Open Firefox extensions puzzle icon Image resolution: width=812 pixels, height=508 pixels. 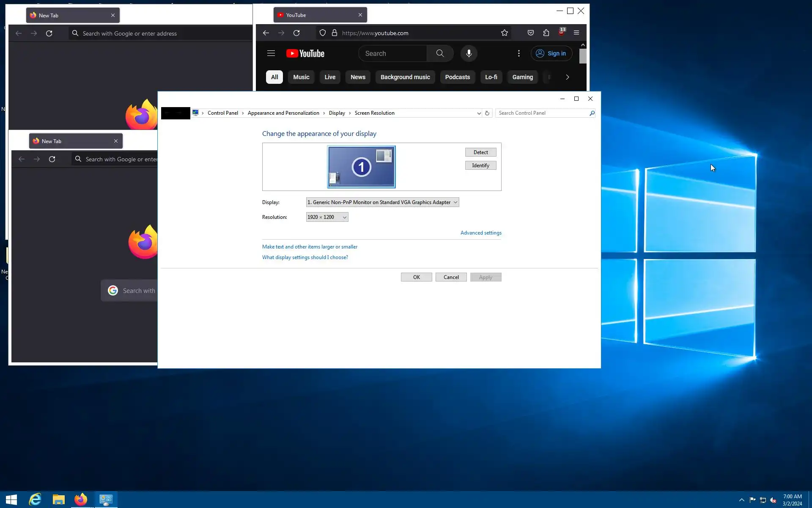point(546,33)
